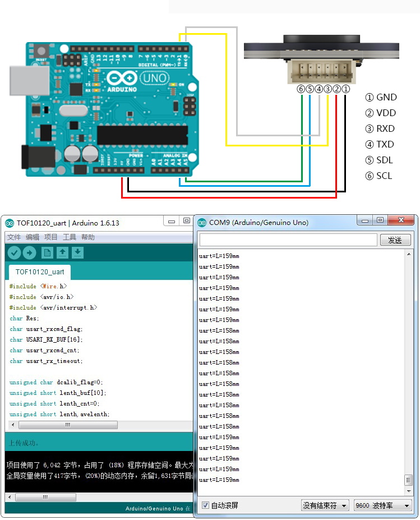Click the console horizontal scrollbar left arrow
Viewport: 420px width, 520px height.
[9, 497]
